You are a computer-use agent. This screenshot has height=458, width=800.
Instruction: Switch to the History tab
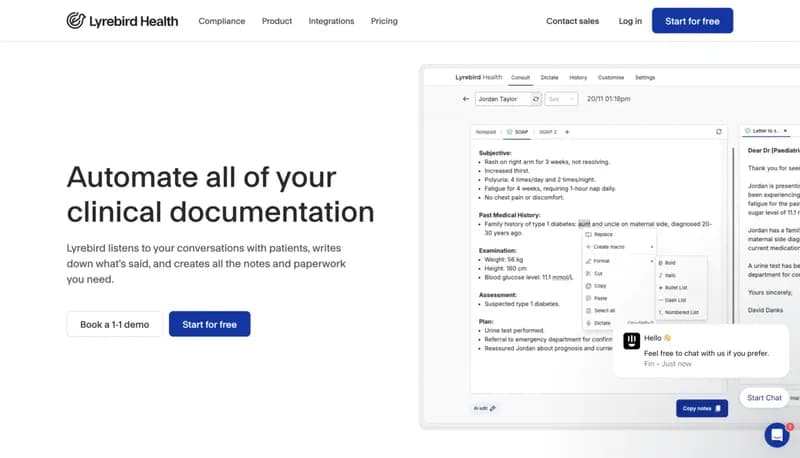(x=578, y=78)
